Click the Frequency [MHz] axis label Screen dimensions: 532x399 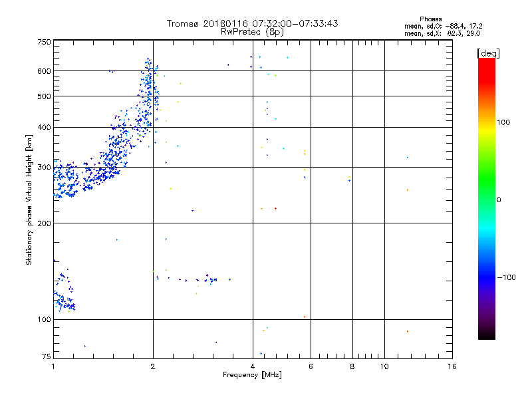(252, 375)
